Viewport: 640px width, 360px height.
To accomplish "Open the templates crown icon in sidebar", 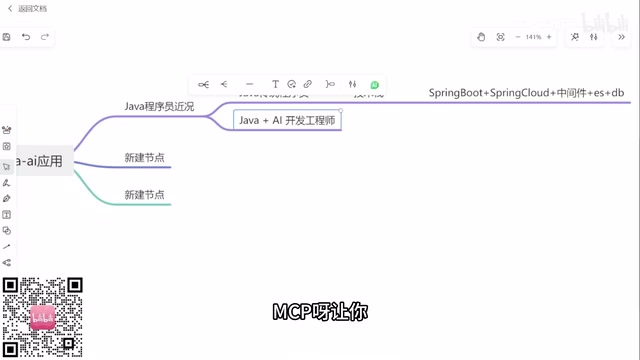I will 7,130.
